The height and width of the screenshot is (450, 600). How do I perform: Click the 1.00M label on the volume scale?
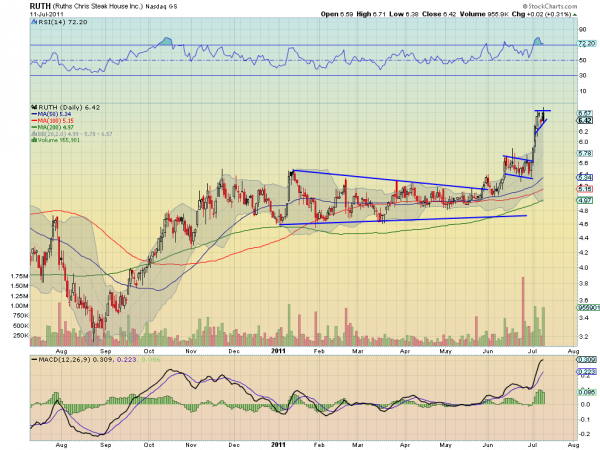click(x=20, y=306)
